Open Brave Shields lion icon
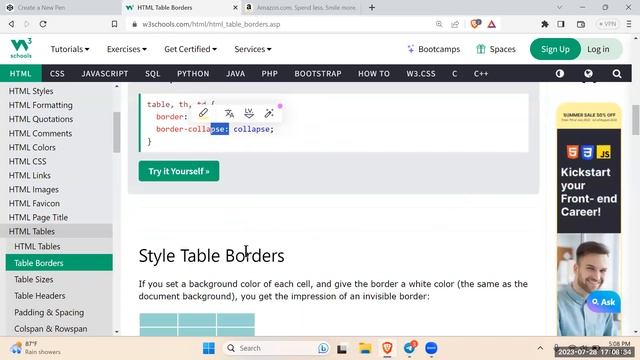Viewport: 640px width, 360px height. [475, 24]
